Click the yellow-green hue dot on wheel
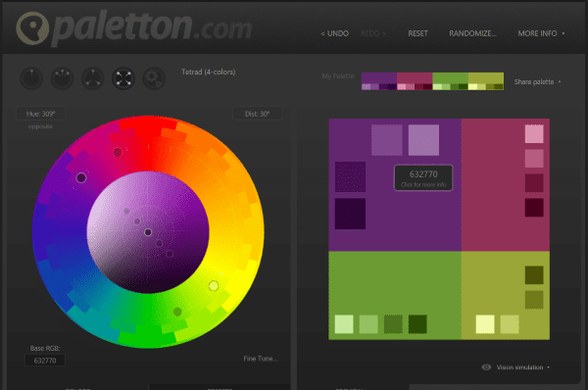The width and height of the screenshot is (588, 390). (214, 286)
